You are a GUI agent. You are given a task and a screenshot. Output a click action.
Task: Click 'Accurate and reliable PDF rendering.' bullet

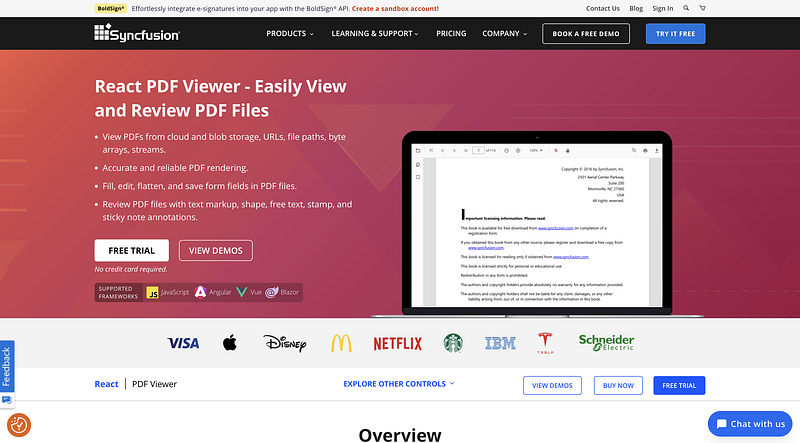coord(175,168)
